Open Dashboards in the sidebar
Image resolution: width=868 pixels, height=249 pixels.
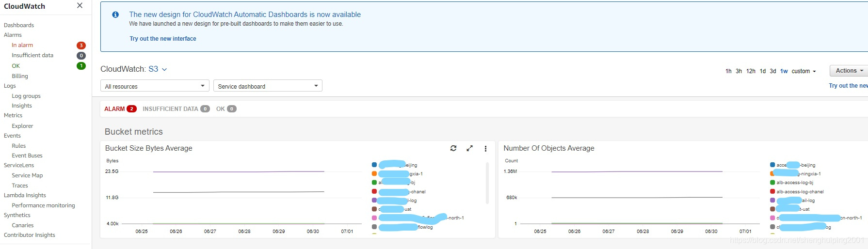[19, 25]
